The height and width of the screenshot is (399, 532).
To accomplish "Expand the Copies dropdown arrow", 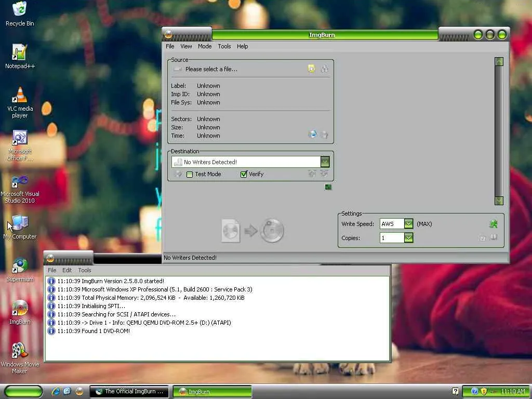I will pyautogui.click(x=408, y=238).
